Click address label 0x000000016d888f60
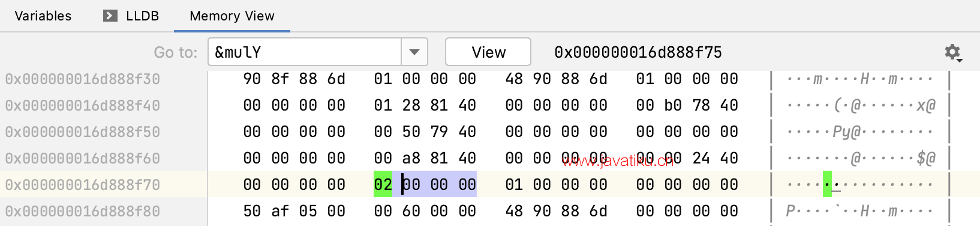The height and width of the screenshot is (226, 980). (83, 158)
